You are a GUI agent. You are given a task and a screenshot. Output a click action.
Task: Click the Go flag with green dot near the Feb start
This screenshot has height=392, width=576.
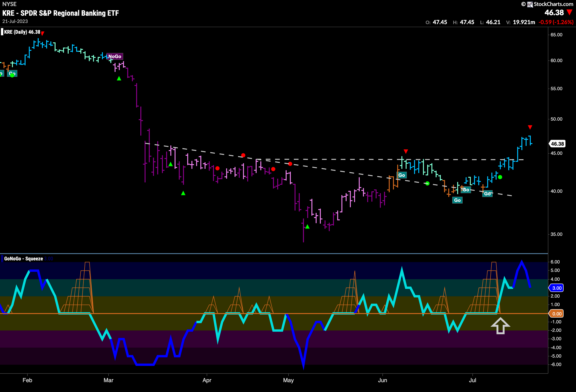(x=12, y=74)
